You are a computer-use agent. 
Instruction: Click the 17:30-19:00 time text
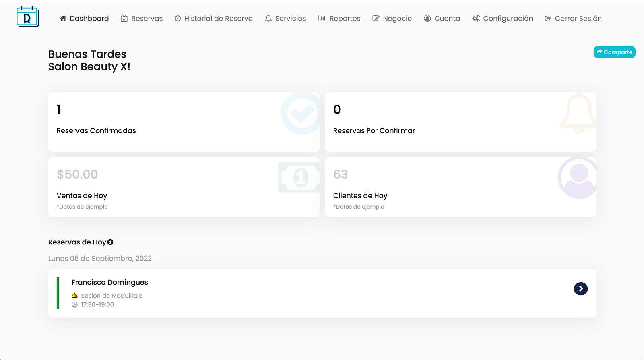97,304
